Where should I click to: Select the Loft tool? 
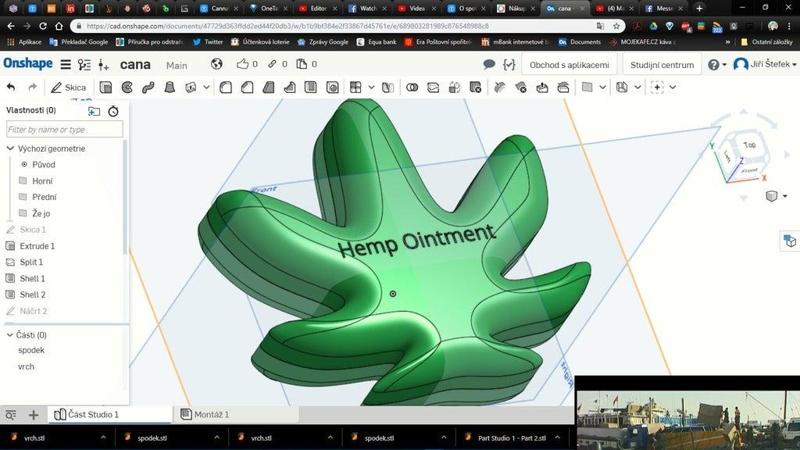169,87
